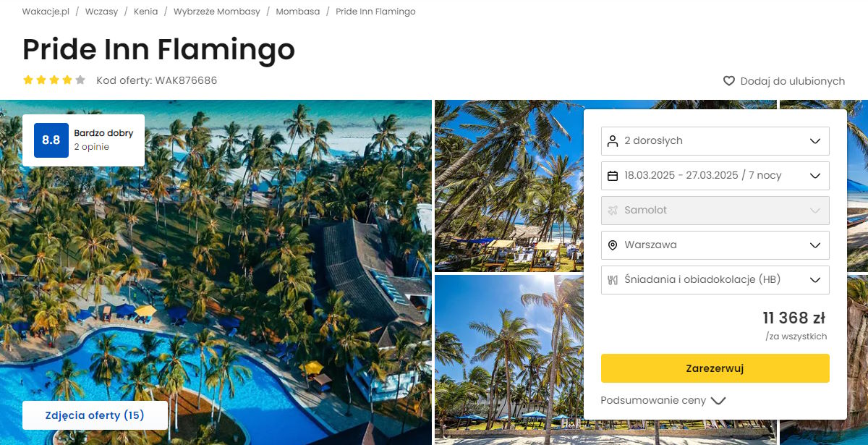Click the heart icon to favorite offer
The width and height of the screenshot is (868, 445).
click(729, 81)
